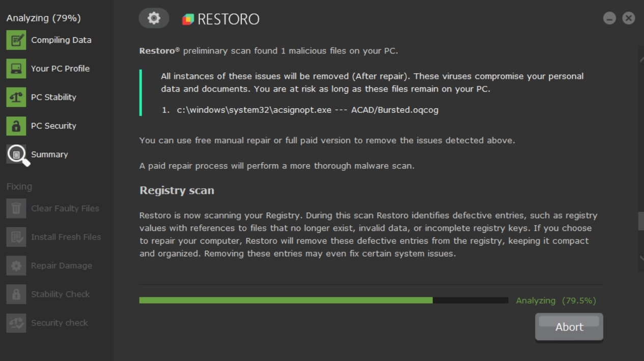Viewport: 644px width, 361px height.
Task: Click the Restoro logo icon
Action: click(x=188, y=19)
